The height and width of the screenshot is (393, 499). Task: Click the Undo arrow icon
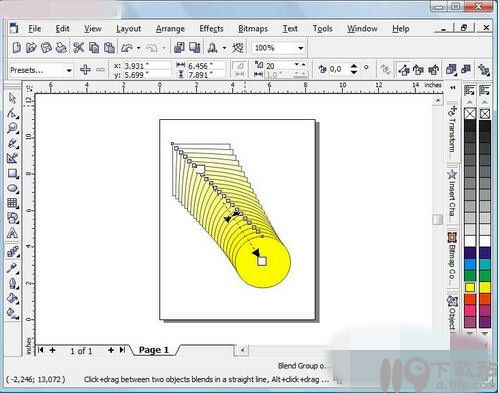127,48
